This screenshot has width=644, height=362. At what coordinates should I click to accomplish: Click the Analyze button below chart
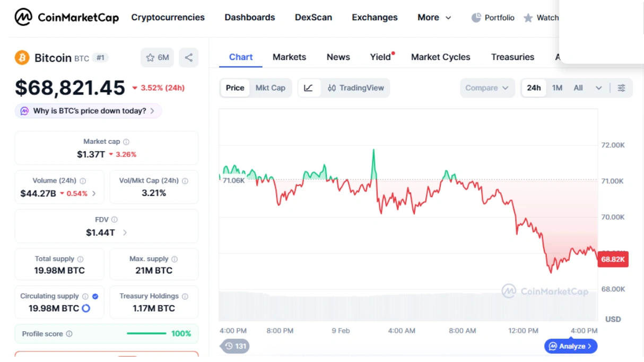(x=571, y=346)
